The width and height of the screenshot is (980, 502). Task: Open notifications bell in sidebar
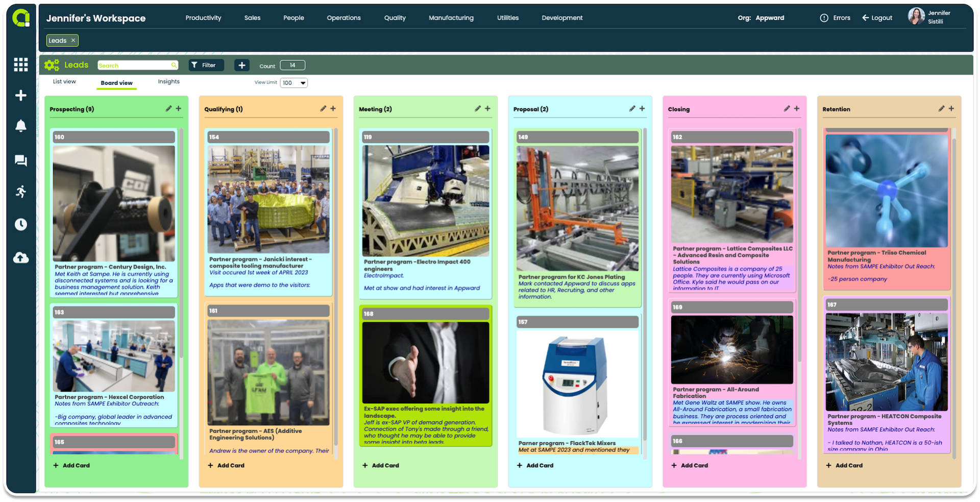click(21, 126)
